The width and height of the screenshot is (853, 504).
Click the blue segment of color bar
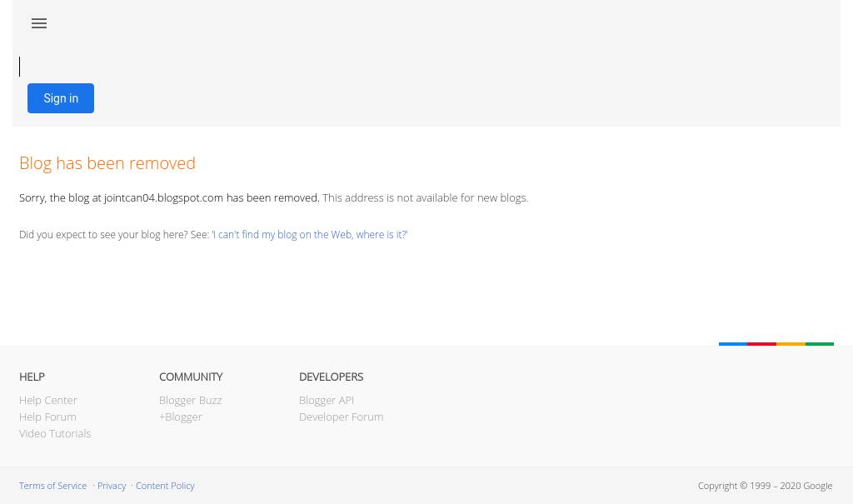point(733,343)
